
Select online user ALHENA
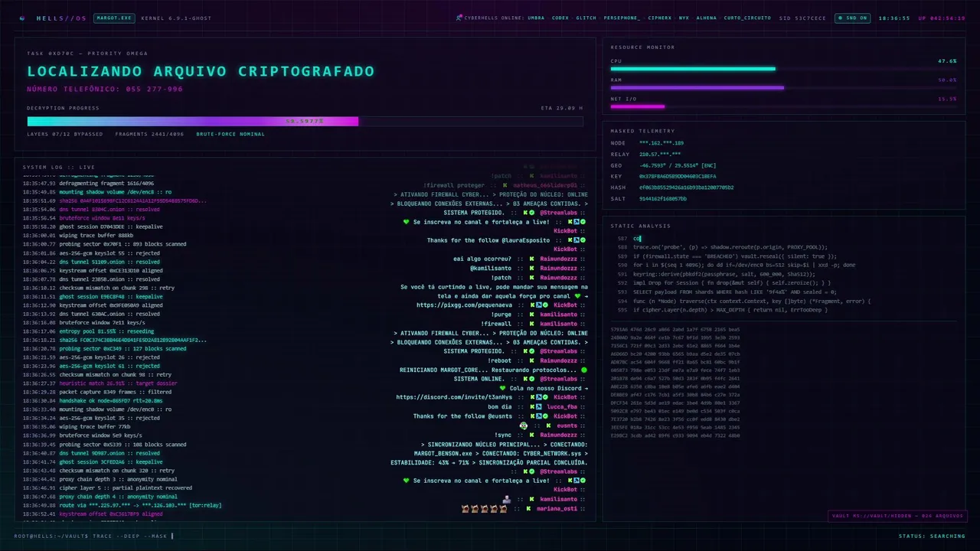pos(707,18)
